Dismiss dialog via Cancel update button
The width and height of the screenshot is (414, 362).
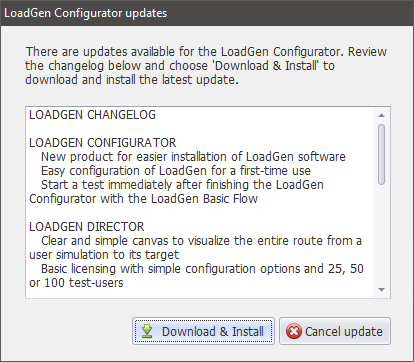[335, 331]
